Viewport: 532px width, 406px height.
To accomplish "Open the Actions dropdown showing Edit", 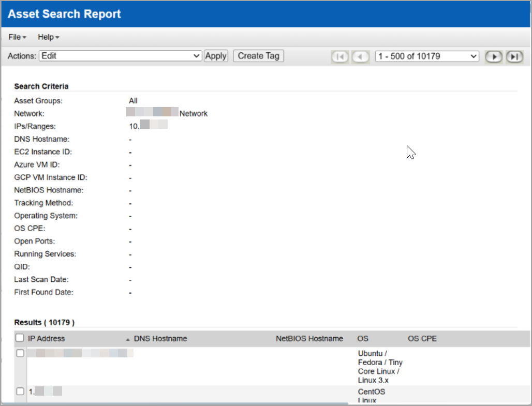I will (120, 55).
